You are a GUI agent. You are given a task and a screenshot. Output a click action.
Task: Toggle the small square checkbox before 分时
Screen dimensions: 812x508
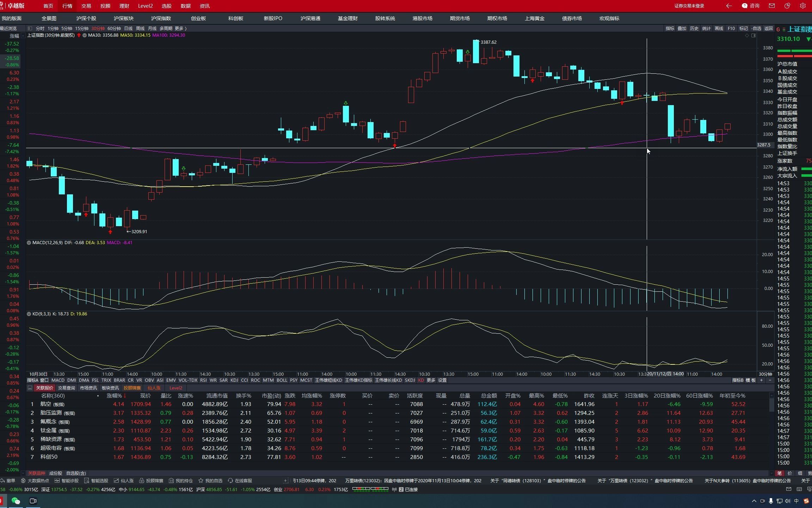point(30,28)
